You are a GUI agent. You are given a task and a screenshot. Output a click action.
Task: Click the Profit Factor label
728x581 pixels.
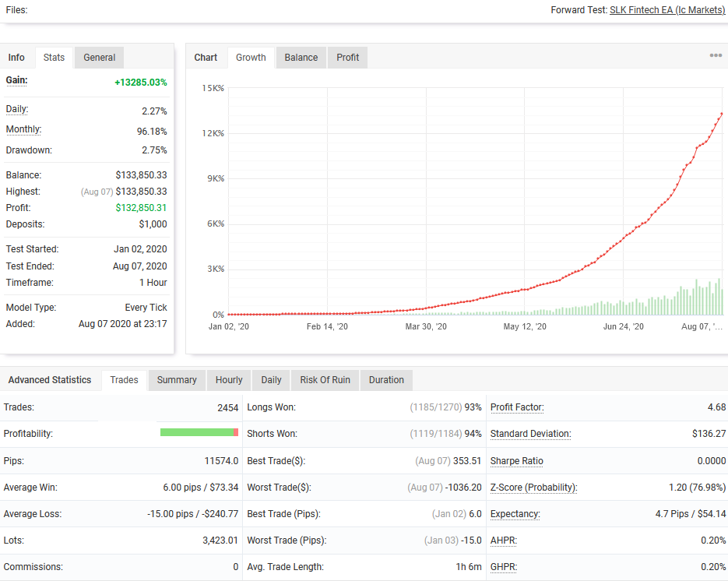pos(517,407)
